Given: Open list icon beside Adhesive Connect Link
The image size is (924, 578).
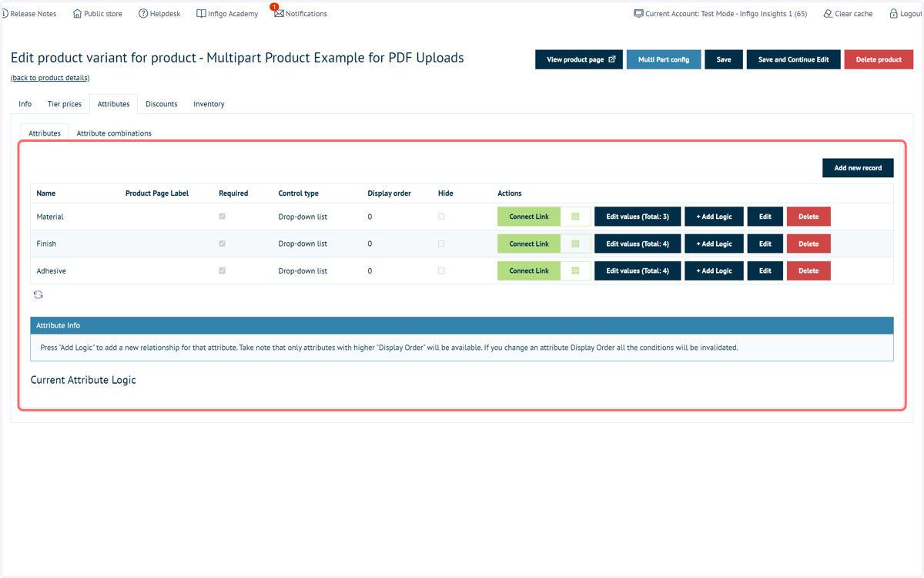Looking at the screenshot, I should pyautogui.click(x=575, y=271).
